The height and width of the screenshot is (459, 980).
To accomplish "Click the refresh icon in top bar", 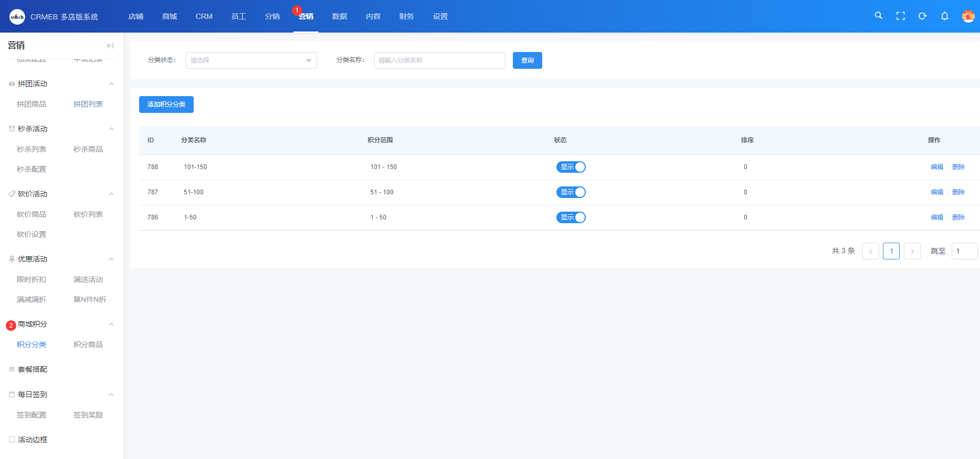I will click(x=922, y=16).
